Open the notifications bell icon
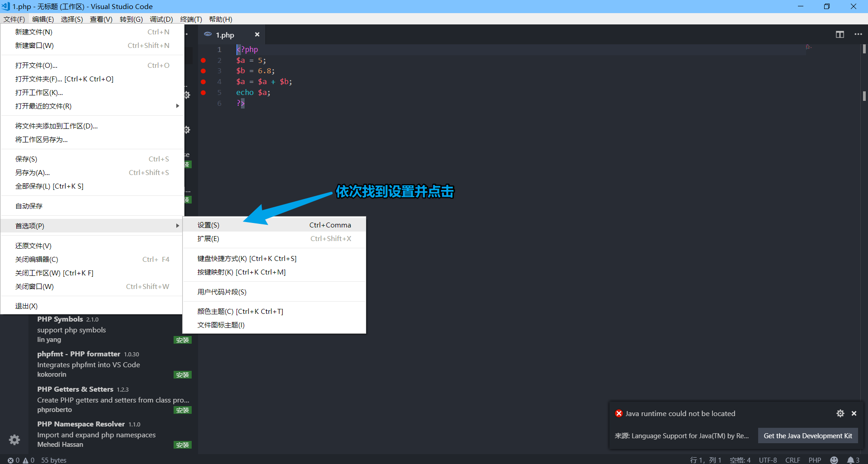The image size is (868, 464). [850, 460]
